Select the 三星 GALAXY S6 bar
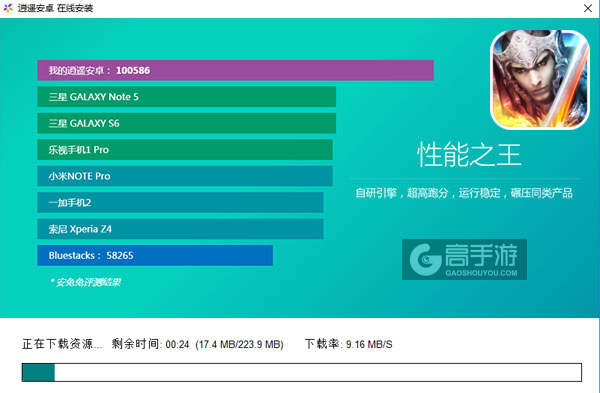Image resolution: width=600 pixels, height=393 pixels. point(186,123)
